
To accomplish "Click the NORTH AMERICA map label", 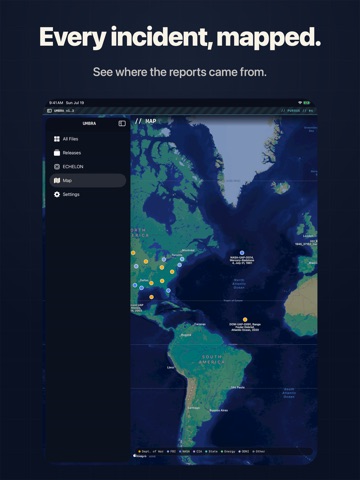I will coord(140,232).
